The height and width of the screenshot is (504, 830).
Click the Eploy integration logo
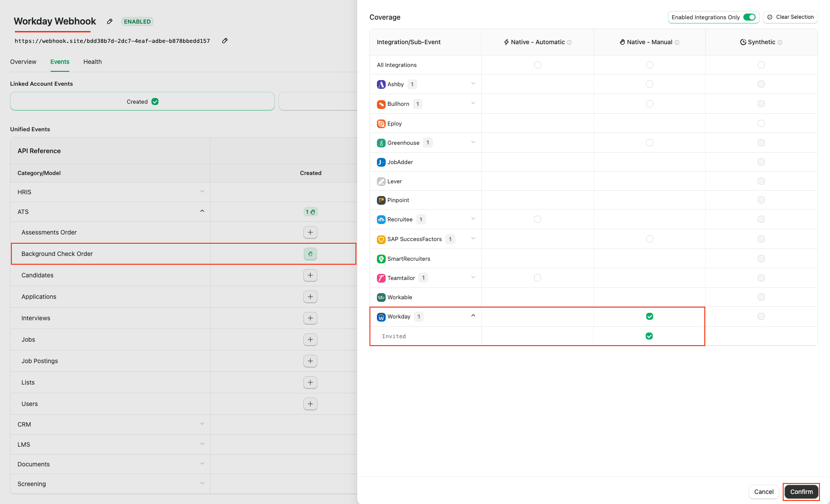[381, 124]
